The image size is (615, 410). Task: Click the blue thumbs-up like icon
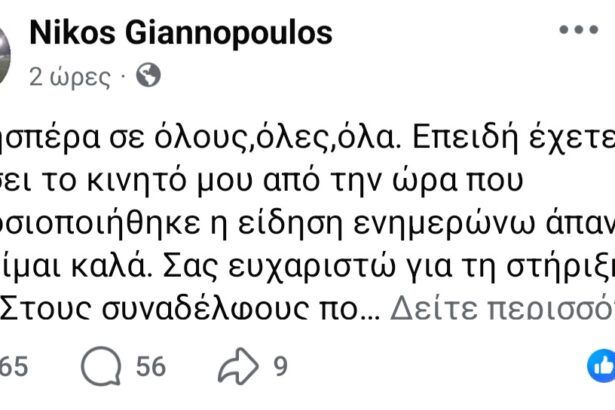(x=602, y=366)
